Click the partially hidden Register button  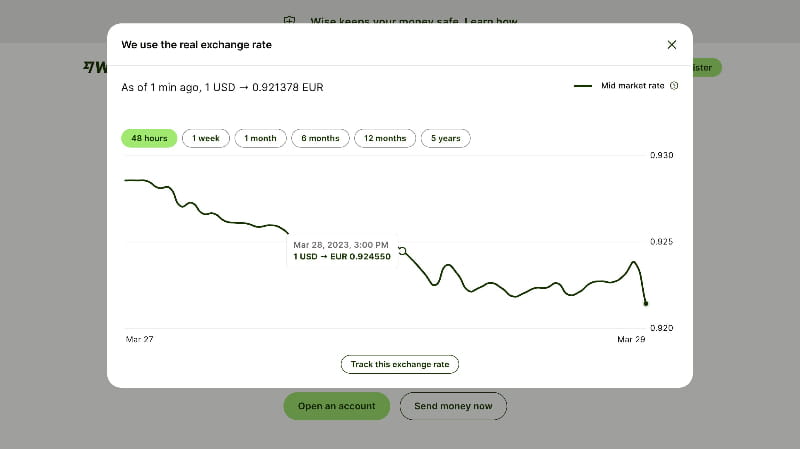tap(706, 68)
